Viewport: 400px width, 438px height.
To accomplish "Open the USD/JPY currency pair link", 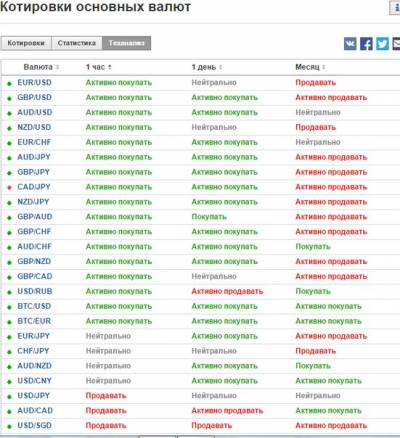I will (x=33, y=395).
